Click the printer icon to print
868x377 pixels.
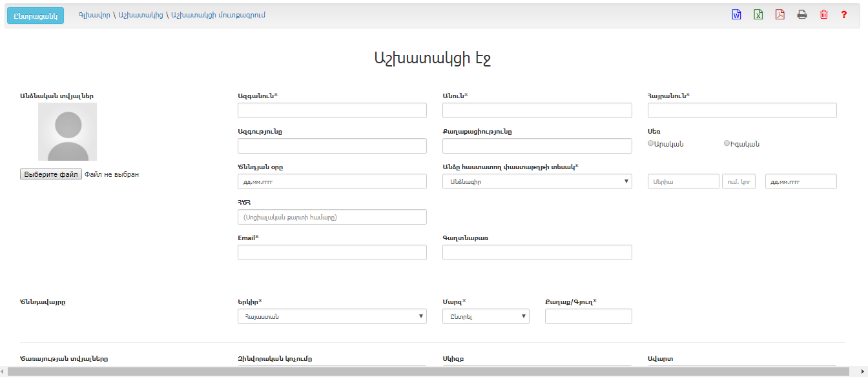click(x=802, y=15)
